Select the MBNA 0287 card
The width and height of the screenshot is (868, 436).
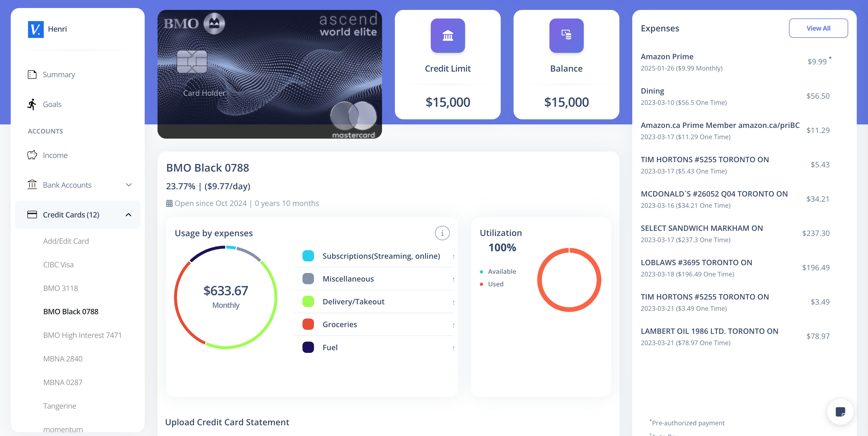[63, 382]
